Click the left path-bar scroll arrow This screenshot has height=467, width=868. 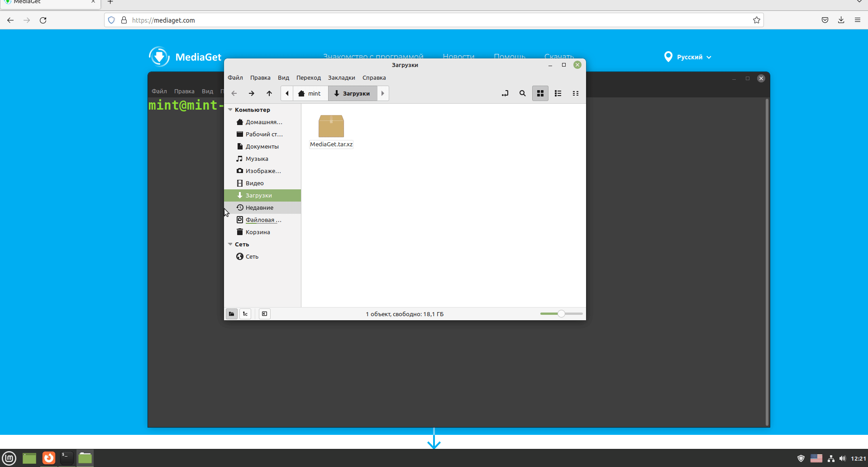(x=287, y=93)
